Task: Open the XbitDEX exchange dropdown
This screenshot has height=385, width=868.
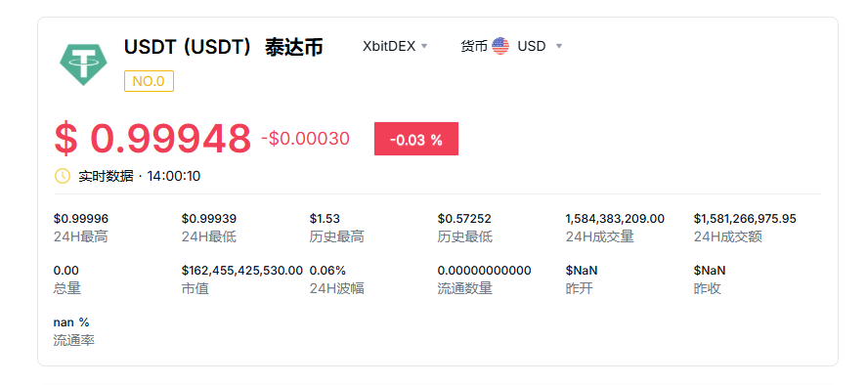Action: 395,46
